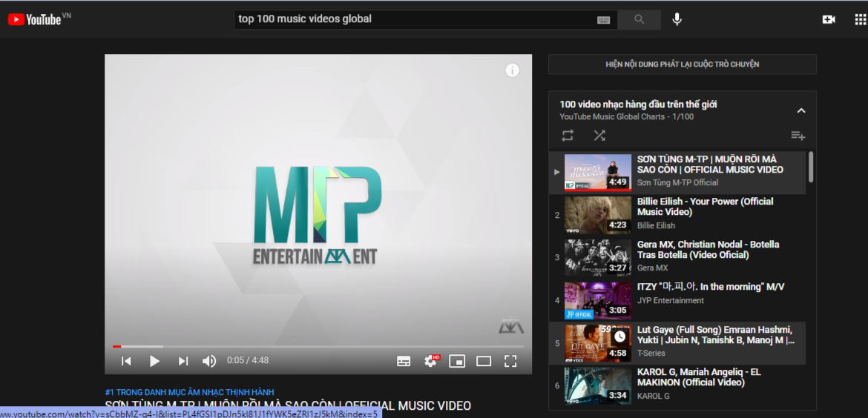The height and width of the screenshot is (418, 868).
Task: Click the video progress bar
Action: (x=318, y=346)
